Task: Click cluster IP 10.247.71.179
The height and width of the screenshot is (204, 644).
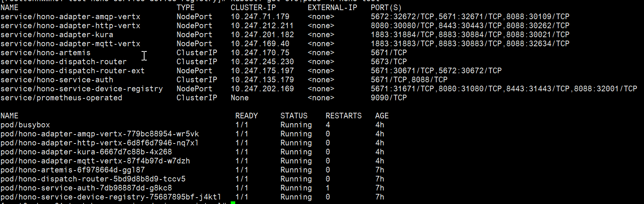Action: [x=260, y=17]
